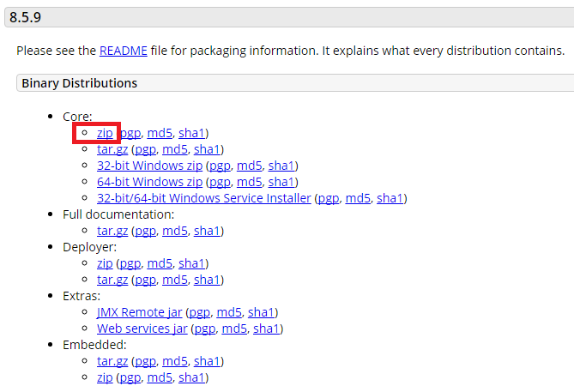Click the 32-bit Windows zip link
The width and height of the screenshot is (574, 392).
pos(149,166)
